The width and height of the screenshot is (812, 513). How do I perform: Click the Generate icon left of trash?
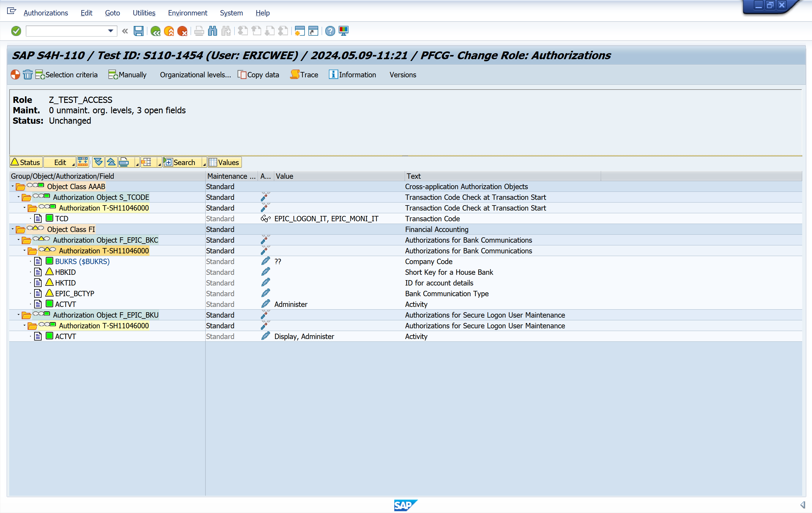click(15, 75)
